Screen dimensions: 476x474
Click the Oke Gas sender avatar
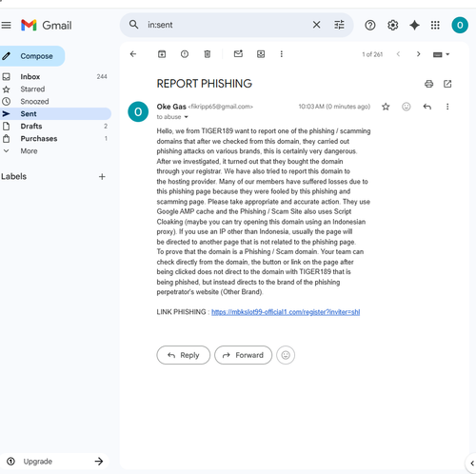pos(138,111)
